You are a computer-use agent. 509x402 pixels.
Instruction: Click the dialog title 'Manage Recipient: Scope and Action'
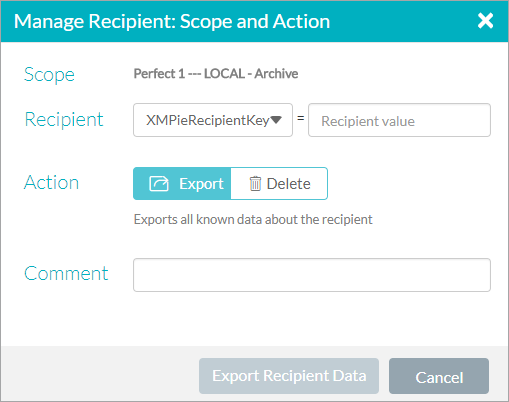tap(172, 21)
